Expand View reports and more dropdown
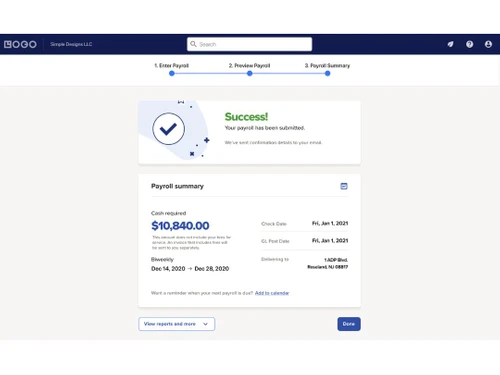The width and height of the screenshot is (500, 375). pyautogui.click(x=177, y=324)
